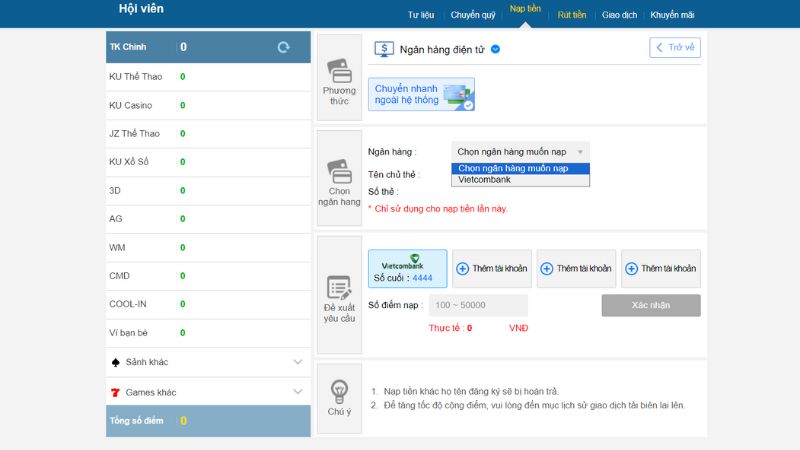Click the refresh icon beside TK Chính

[283, 47]
